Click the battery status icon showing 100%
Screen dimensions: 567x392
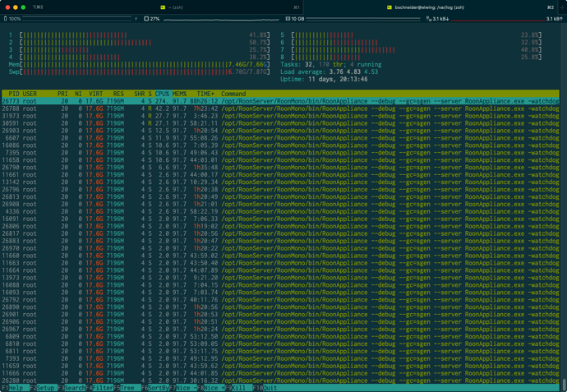point(6,18)
